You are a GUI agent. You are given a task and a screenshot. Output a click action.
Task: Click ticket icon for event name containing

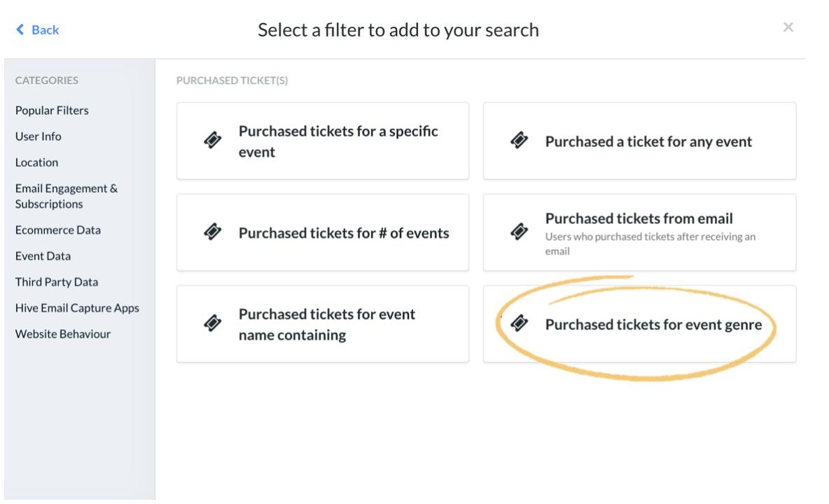click(x=213, y=323)
